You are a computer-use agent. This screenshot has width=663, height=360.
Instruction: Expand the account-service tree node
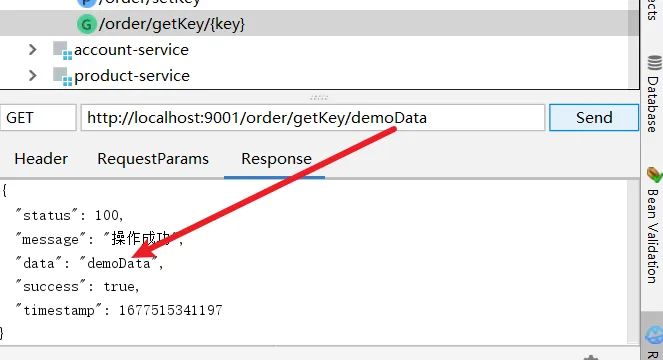(33, 50)
